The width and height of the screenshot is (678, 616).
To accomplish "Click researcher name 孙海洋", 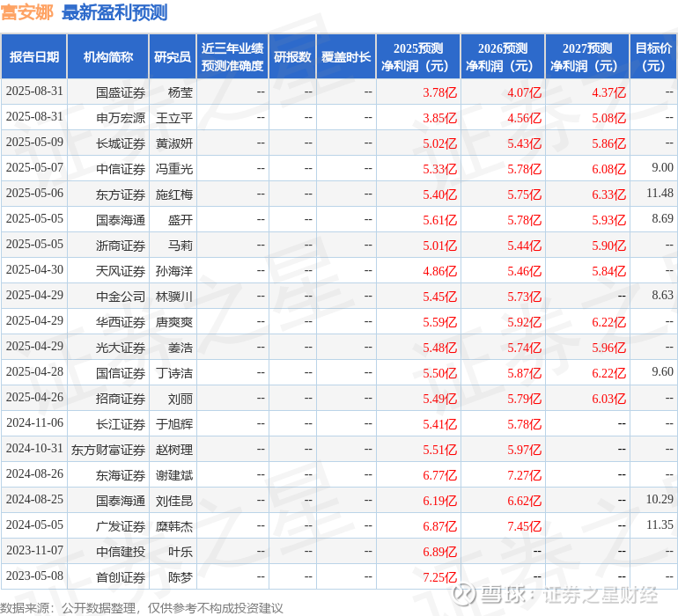I will (x=174, y=271).
